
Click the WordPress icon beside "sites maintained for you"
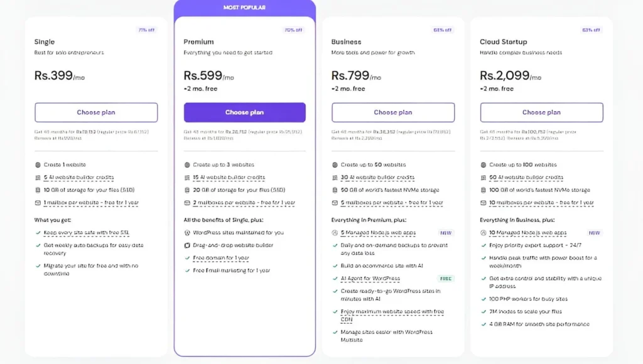coord(186,232)
